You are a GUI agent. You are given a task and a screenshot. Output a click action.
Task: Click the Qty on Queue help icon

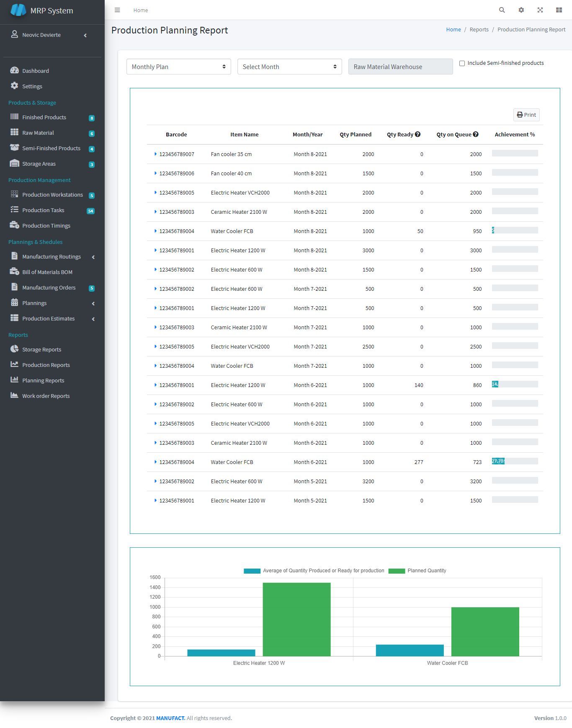point(476,134)
